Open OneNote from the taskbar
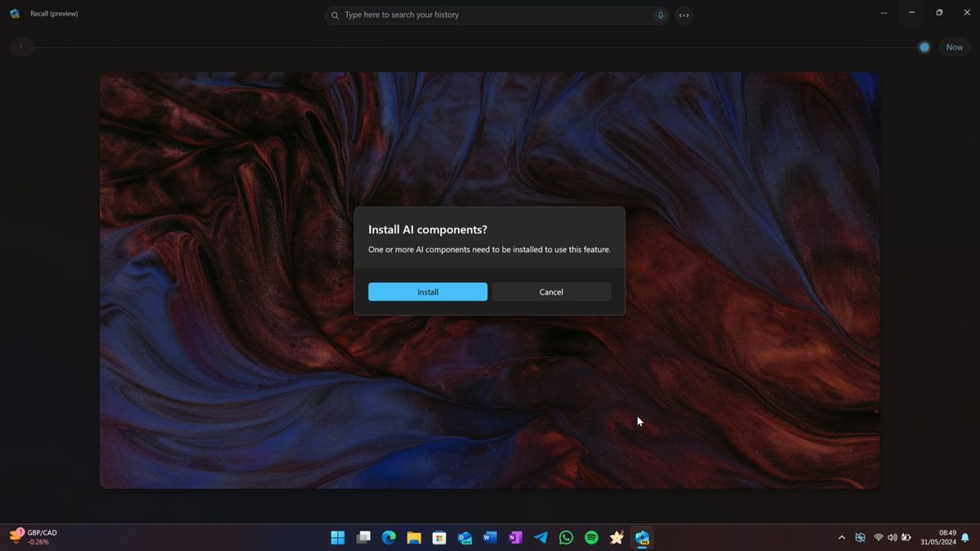The width and height of the screenshot is (980, 551). tap(515, 537)
